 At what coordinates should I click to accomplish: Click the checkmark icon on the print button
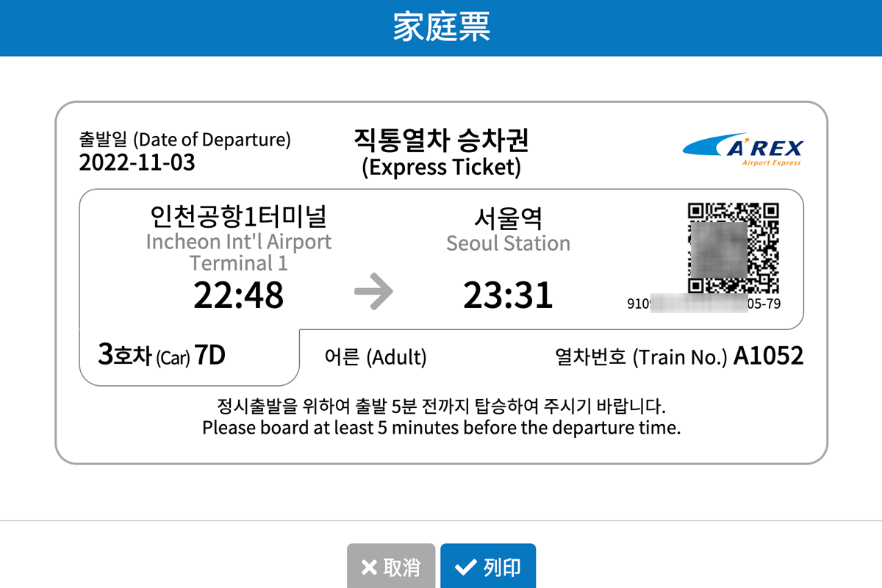(465, 567)
